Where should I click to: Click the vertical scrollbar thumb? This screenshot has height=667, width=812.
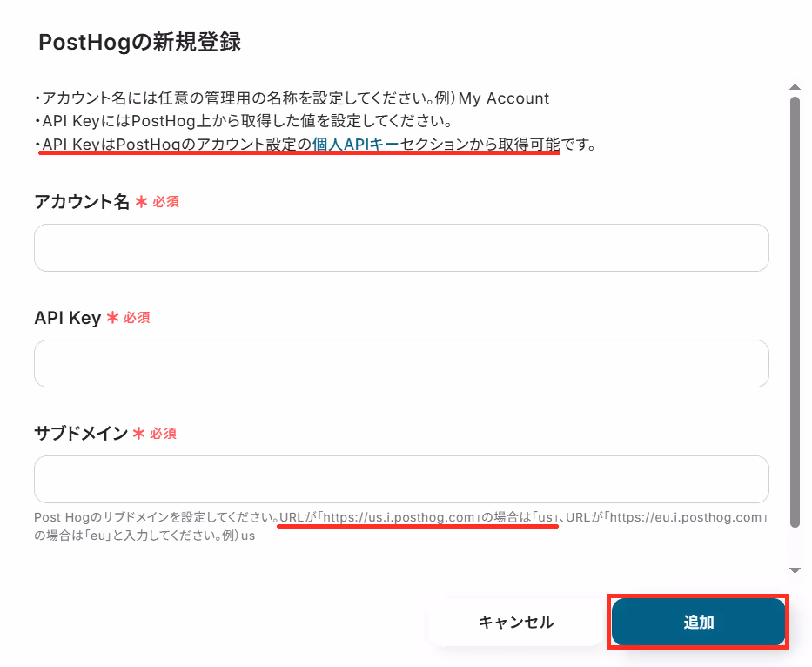point(795,312)
